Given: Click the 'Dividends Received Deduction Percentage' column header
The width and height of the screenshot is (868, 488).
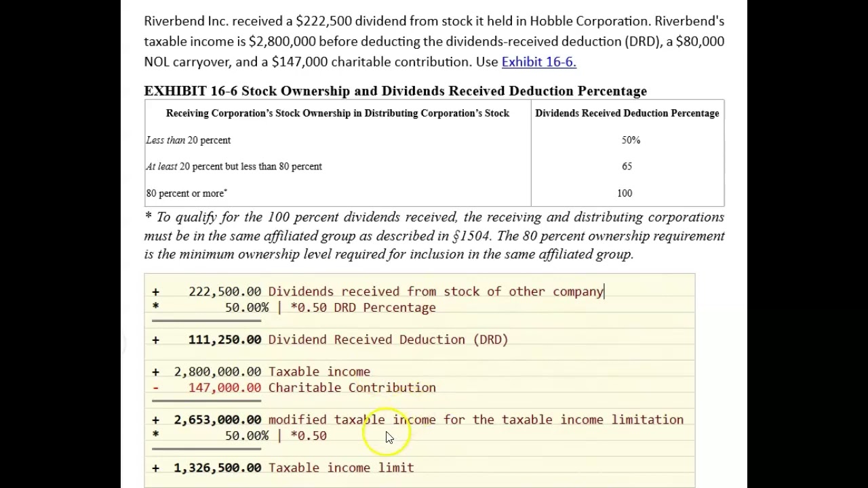Looking at the screenshot, I should (x=627, y=113).
